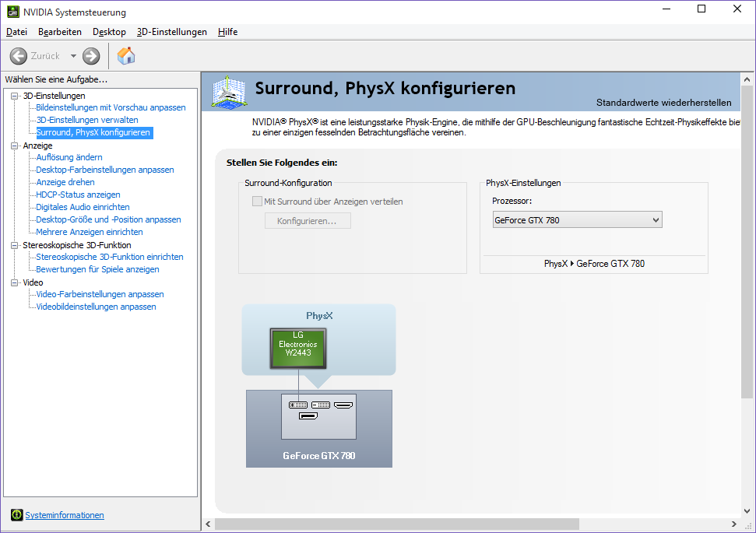Open Bildeinstellungen mit Vorschau anpassen
This screenshot has width=756, height=533.
point(111,107)
